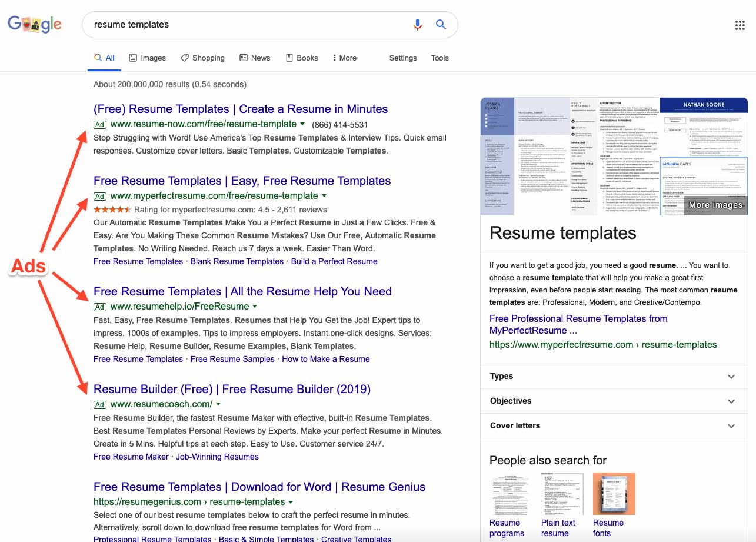Open the Settings menu
This screenshot has height=542, width=756.
pos(402,58)
